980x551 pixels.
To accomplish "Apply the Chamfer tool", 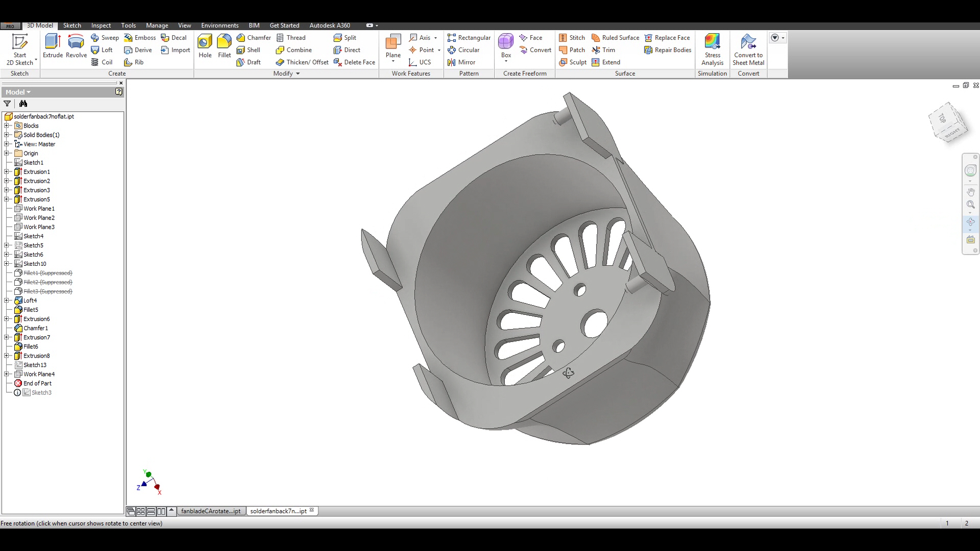I will coord(254,38).
